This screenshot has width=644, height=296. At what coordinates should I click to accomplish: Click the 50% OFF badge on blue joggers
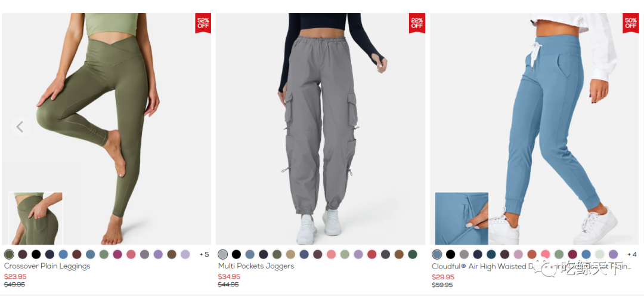631,23
